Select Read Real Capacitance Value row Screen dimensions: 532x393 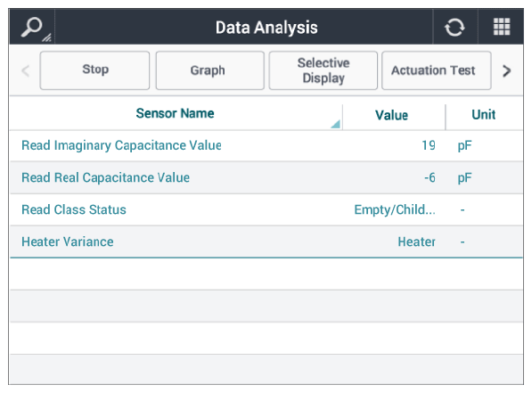(x=266, y=177)
